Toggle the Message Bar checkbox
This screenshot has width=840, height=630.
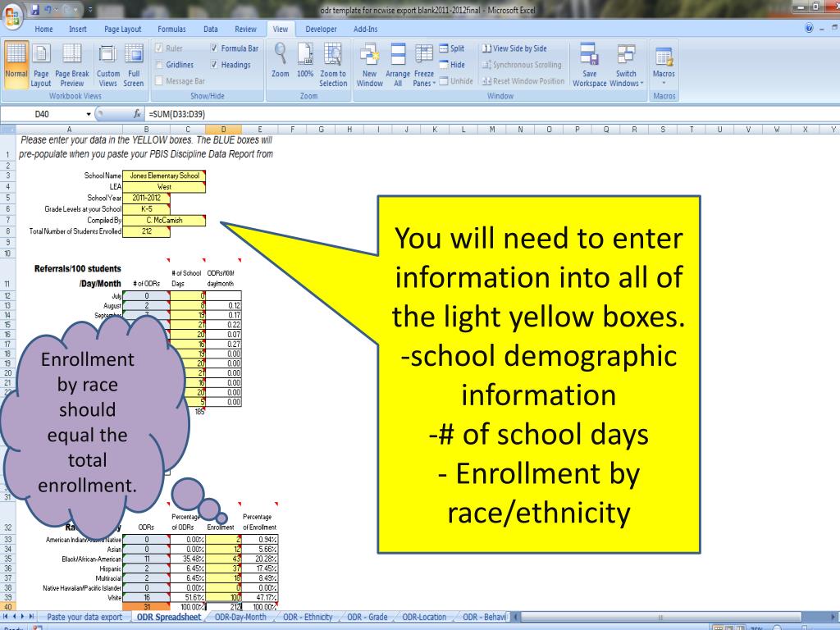(158, 81)
